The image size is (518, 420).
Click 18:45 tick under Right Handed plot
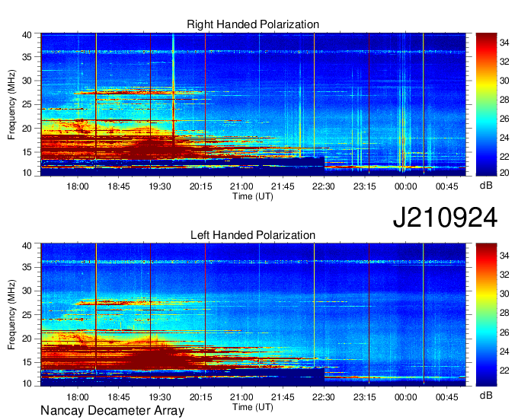119,186
